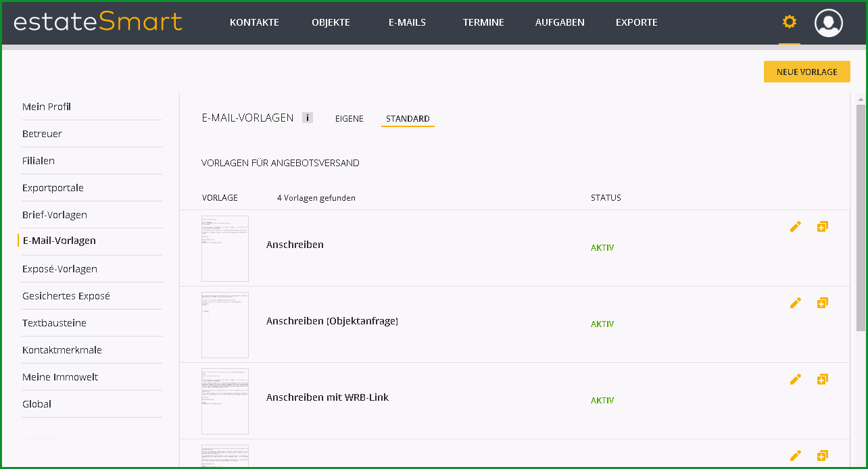Open Textbausteine in the sidebar
The width and height of the screenshot is (868, 469).
pos(54,323)
